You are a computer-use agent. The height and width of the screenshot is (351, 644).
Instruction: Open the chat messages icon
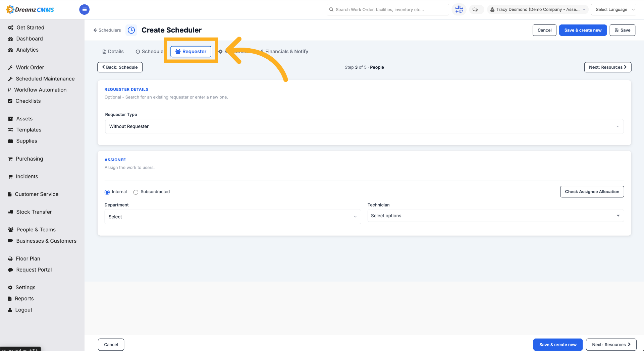point(475,9)
